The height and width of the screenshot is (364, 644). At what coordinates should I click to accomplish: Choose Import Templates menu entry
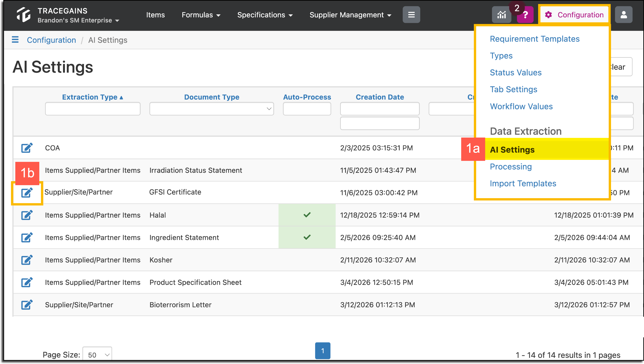pos(523,183)
